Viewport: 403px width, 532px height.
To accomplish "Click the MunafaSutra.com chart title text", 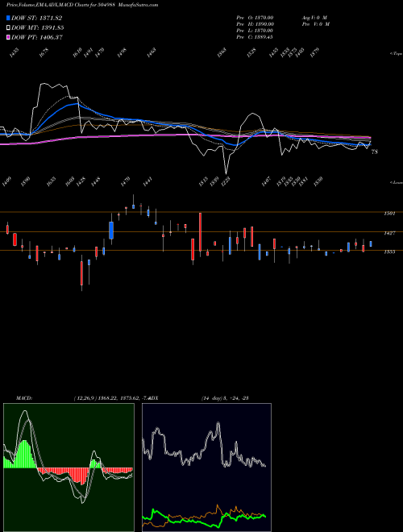I will click(x=82, y=5).
